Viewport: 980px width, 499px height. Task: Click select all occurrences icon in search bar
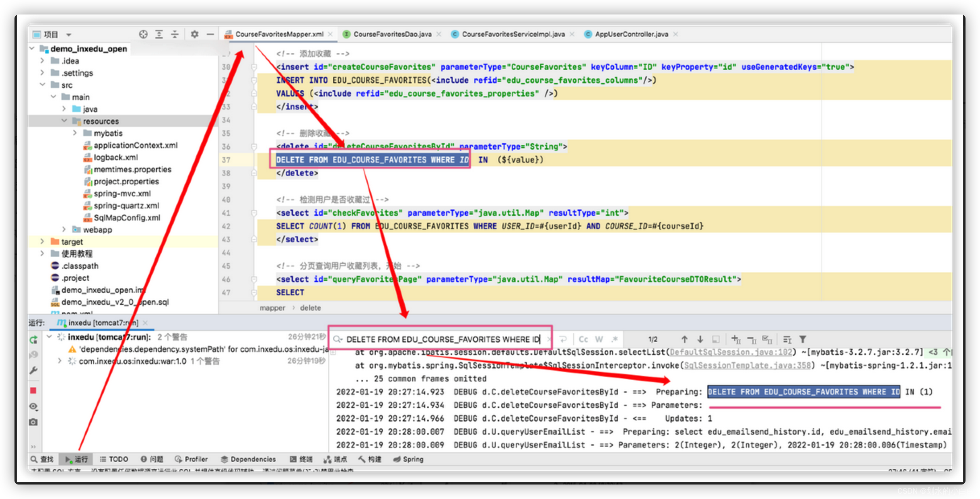[x=767, y=340]
